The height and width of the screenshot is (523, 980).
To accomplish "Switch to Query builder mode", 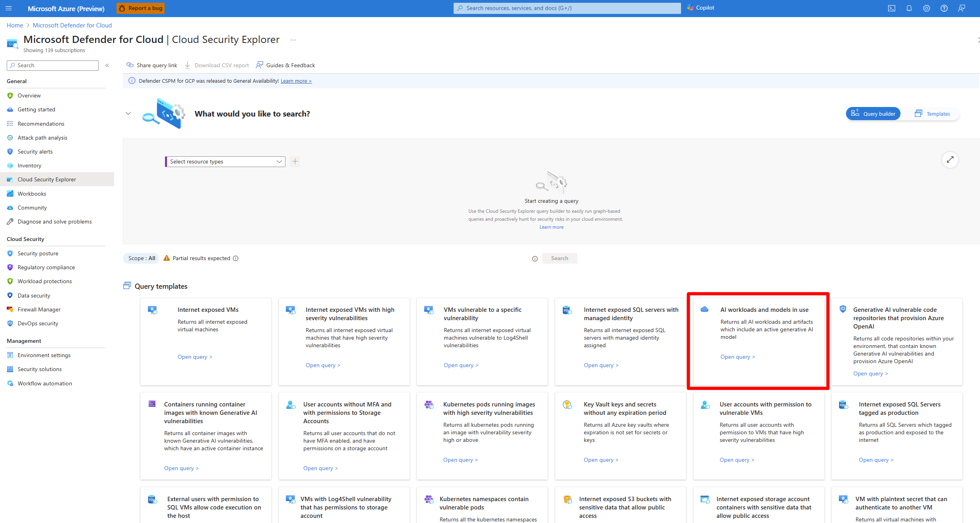I will pyautogui.click(x=873, y=113).
